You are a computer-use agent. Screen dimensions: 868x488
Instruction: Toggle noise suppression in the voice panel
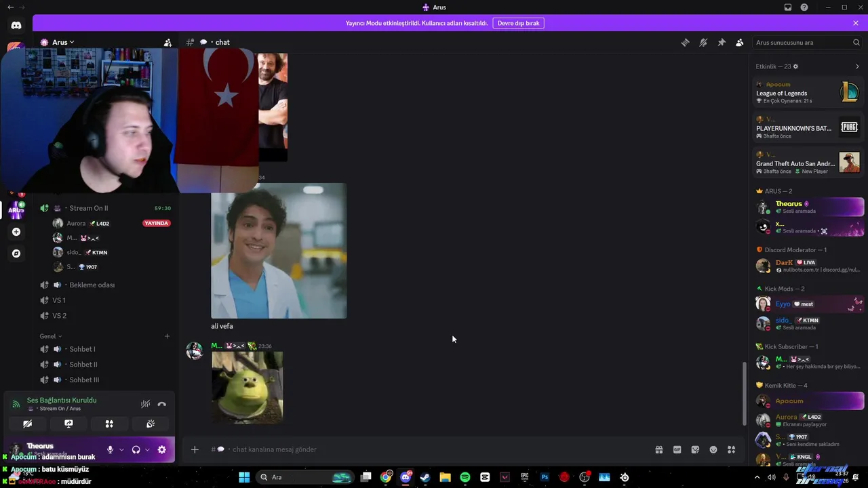[x=145, y=404]
